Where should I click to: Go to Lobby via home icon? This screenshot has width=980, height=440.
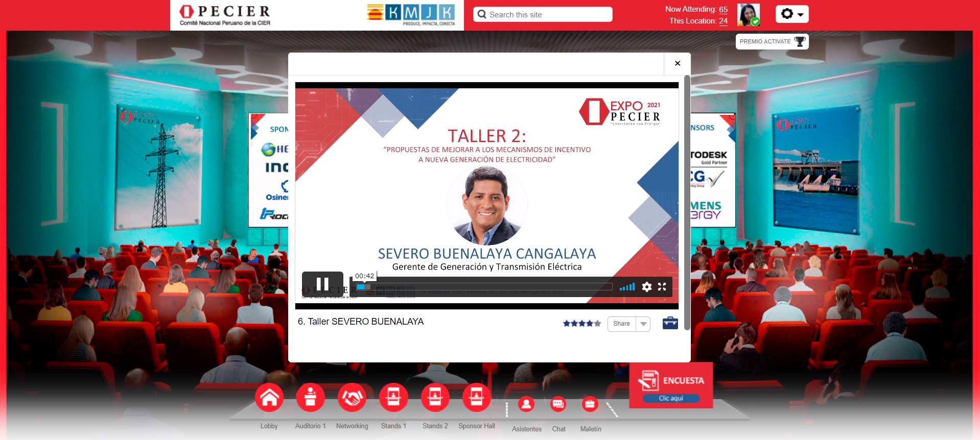[x=269, y=397]
